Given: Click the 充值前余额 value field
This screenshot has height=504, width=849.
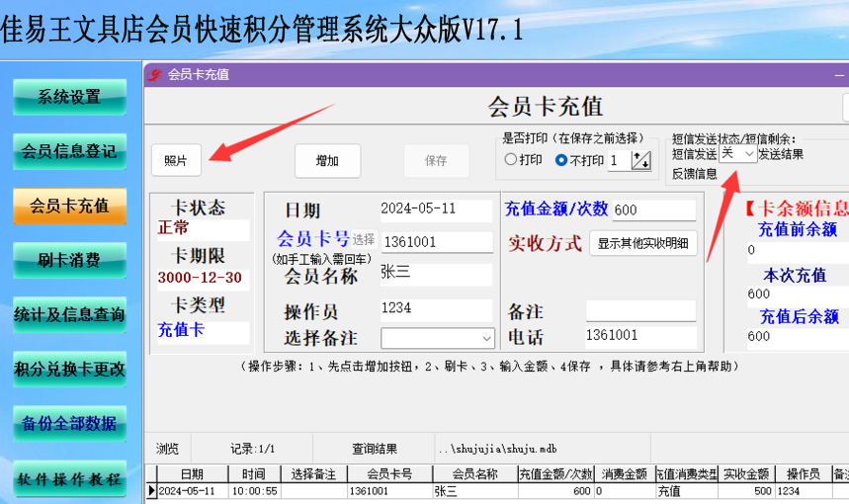Looking at the screenshot, I should pyautogui.click(x=798, y=251).
